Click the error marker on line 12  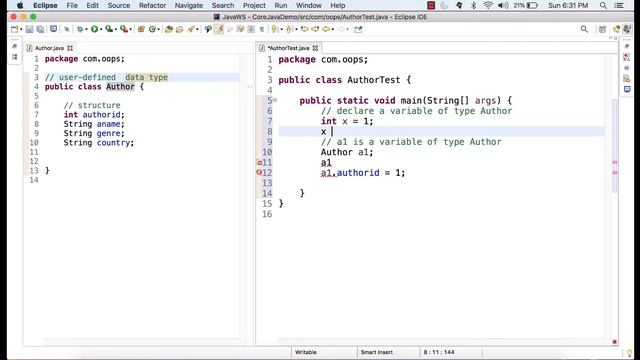[259, 172]
